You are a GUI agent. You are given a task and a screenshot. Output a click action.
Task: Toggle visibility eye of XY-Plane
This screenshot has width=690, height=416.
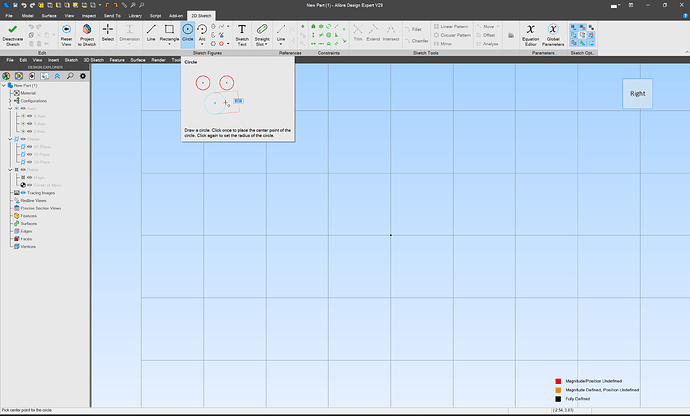point(30,147)
